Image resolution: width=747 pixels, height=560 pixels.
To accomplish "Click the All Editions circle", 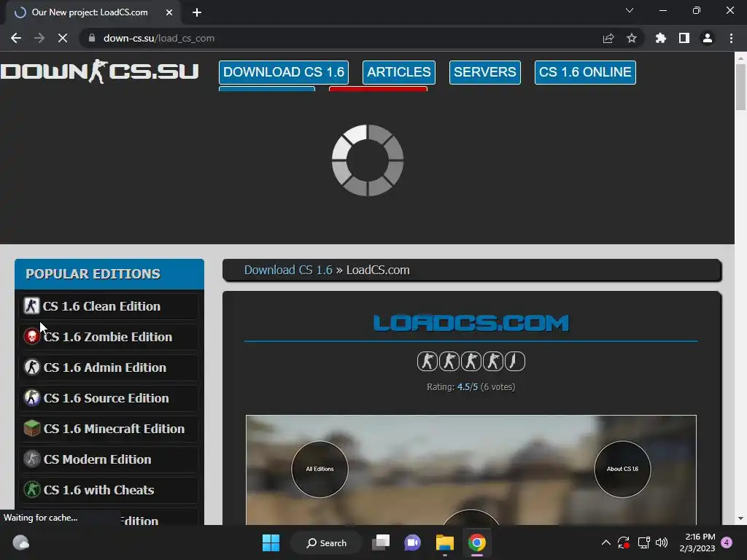I will (320, 469).
